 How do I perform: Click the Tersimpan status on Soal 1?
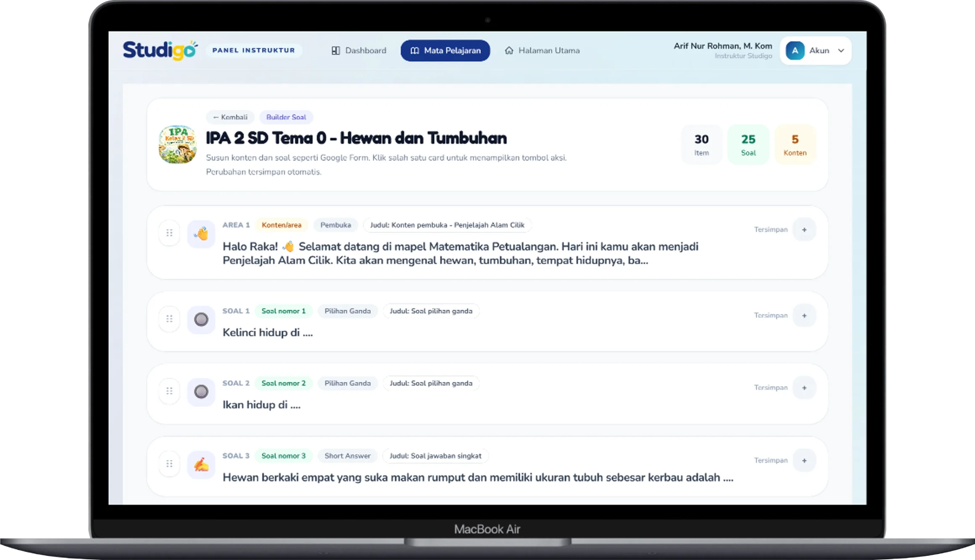tap(771, 315)
